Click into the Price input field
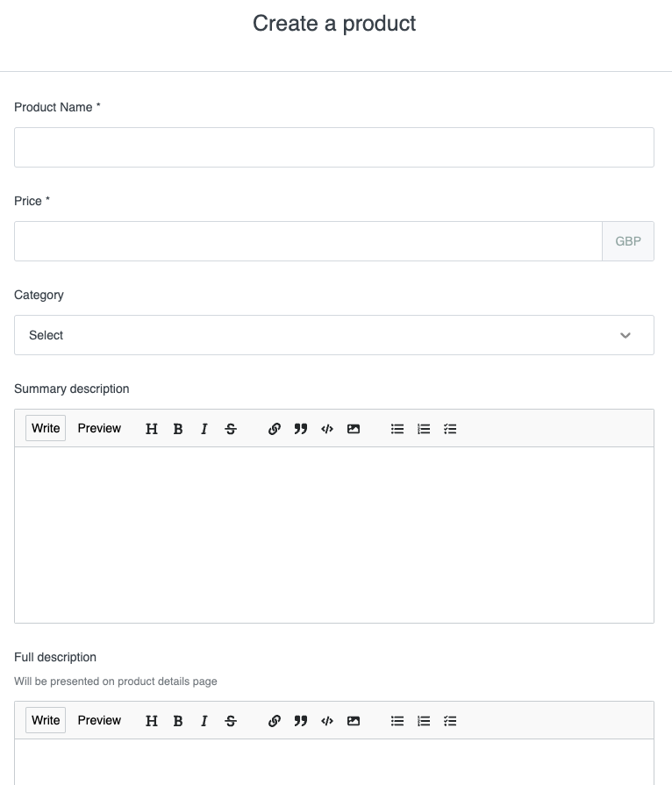This screenshot has width=672, height=785. 308,241
